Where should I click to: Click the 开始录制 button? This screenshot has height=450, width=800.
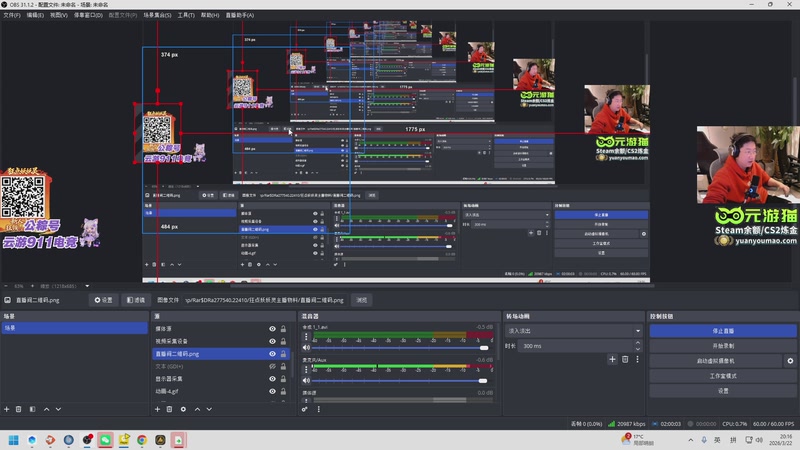pos(723,346)
